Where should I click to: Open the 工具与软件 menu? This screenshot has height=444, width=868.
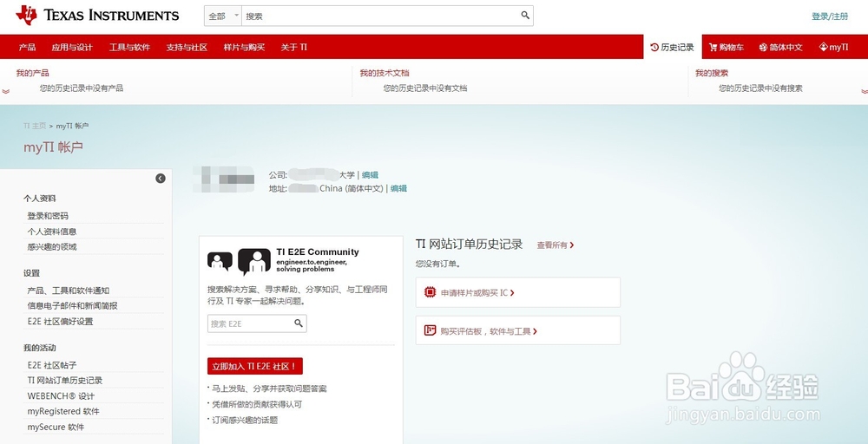(129, 47)
